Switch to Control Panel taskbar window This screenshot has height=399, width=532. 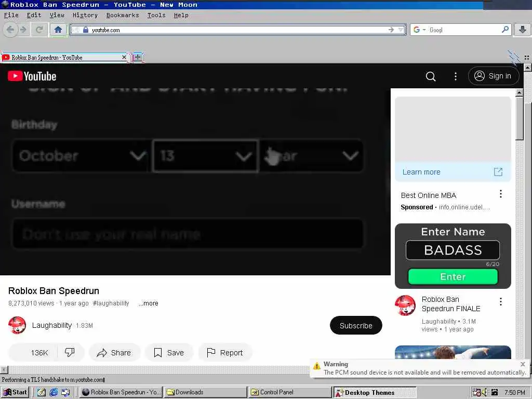tap(290, 392)
